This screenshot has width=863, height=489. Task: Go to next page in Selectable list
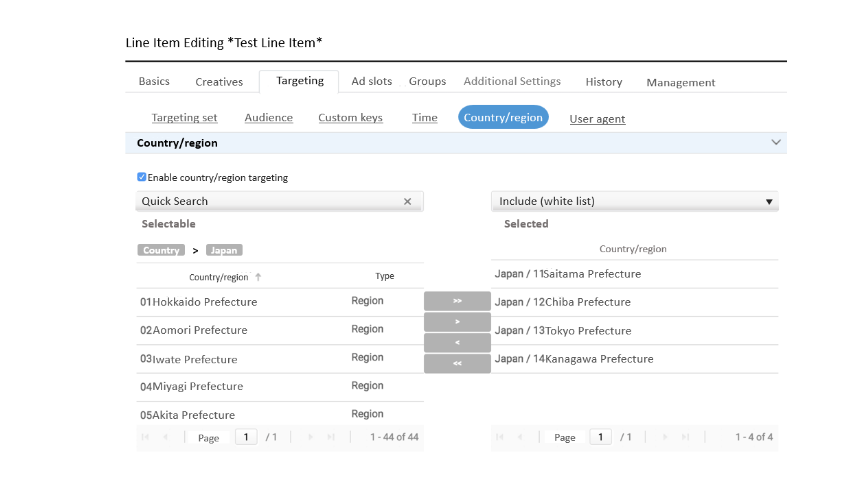click(x=310, y=437)
